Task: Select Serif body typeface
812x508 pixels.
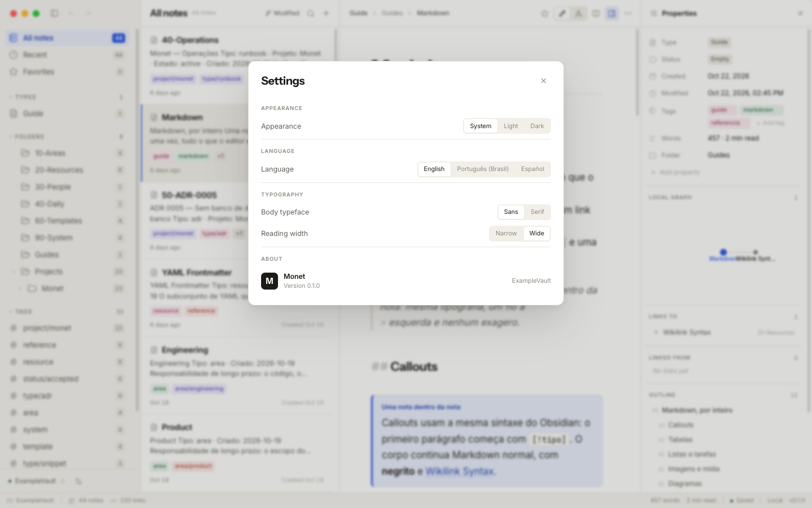Action: 537,212
